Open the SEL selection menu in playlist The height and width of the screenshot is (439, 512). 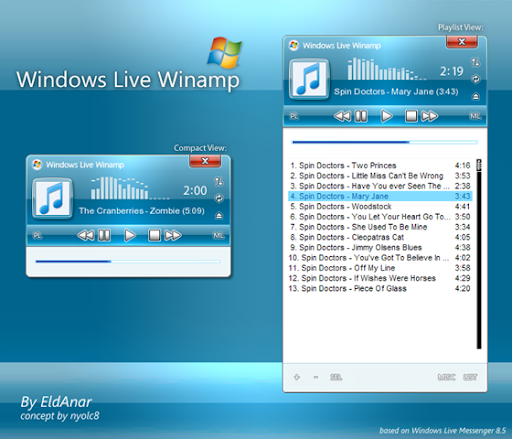click(336, 377)
